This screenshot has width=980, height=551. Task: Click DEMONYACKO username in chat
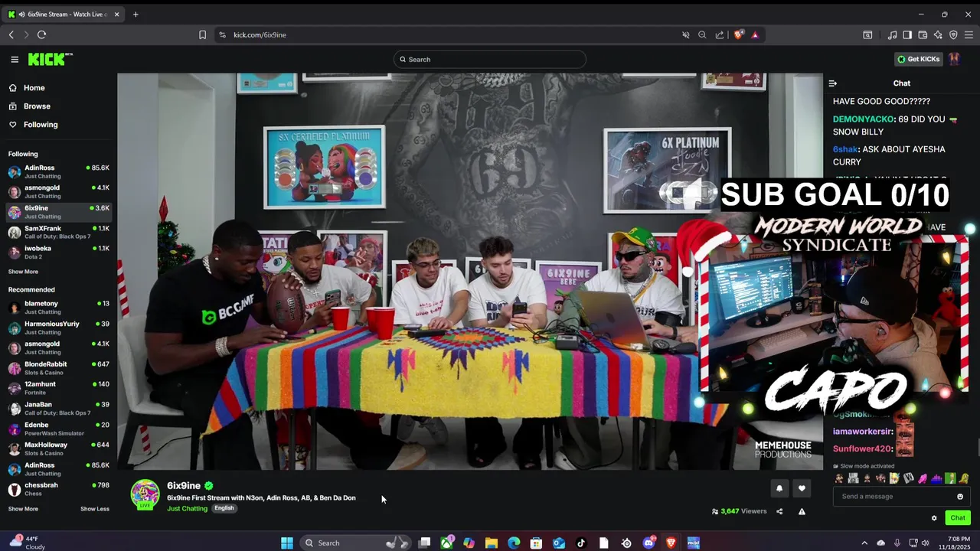click(863, 119)
